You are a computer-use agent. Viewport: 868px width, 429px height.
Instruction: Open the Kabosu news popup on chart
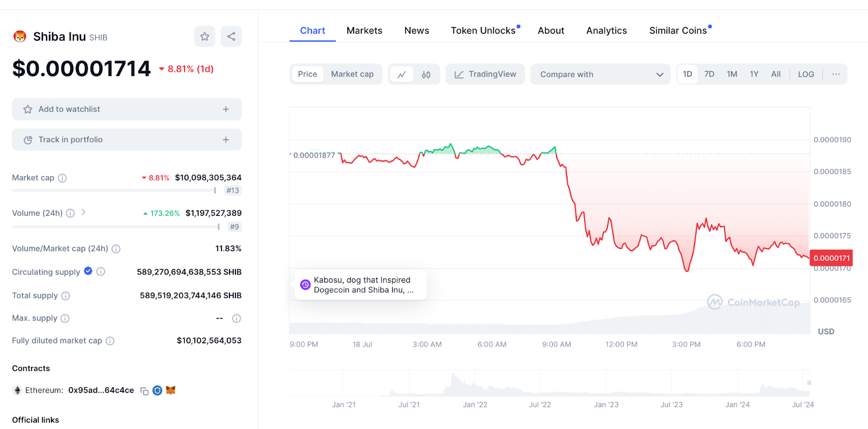tap(360, 285)
